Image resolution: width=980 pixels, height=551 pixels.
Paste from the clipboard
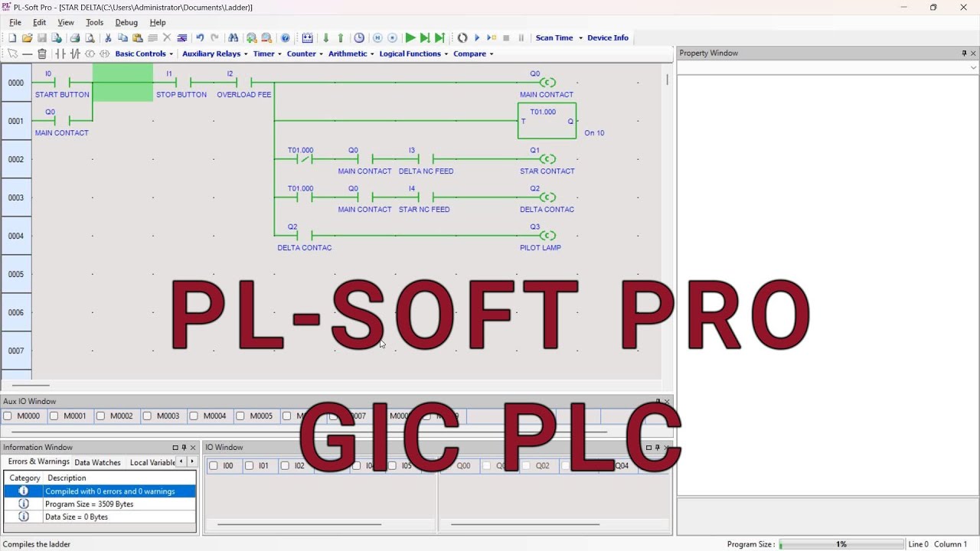point(137,37)
